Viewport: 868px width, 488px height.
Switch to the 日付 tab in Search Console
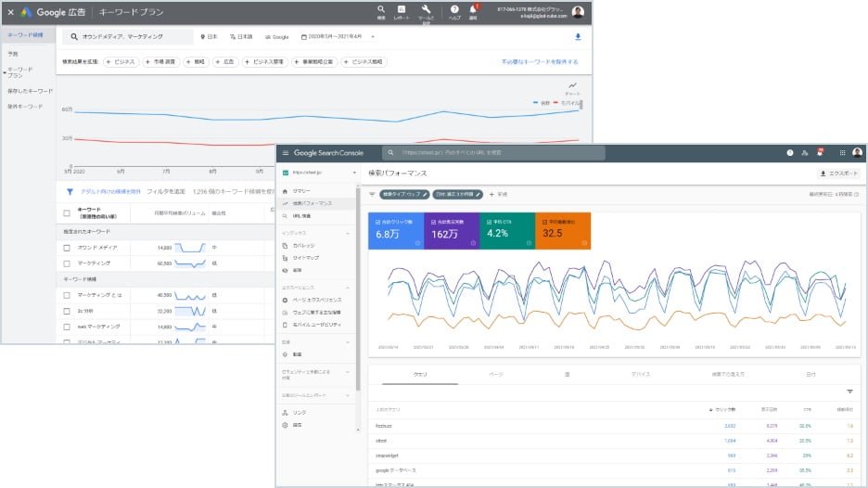(x=811, y=375)
